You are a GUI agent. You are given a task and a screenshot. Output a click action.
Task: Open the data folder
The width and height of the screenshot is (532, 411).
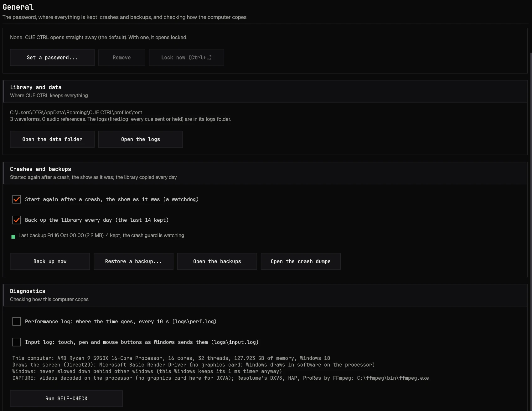tap(52, 139)
